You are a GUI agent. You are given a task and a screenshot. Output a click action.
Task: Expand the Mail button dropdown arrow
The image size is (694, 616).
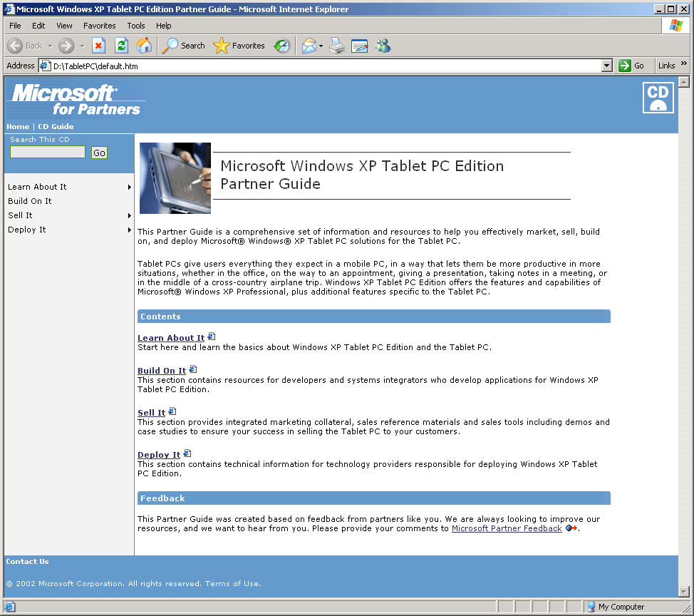coord(321,46)
